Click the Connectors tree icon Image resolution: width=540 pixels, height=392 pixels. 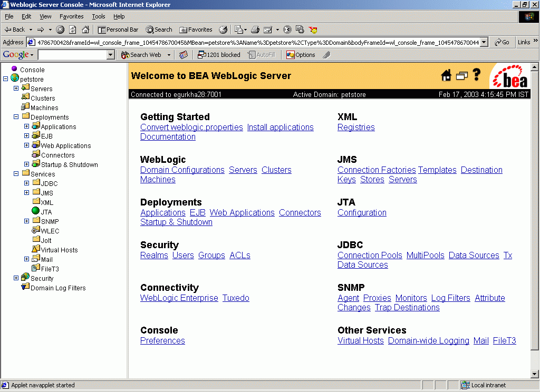(x=36, y=154)
